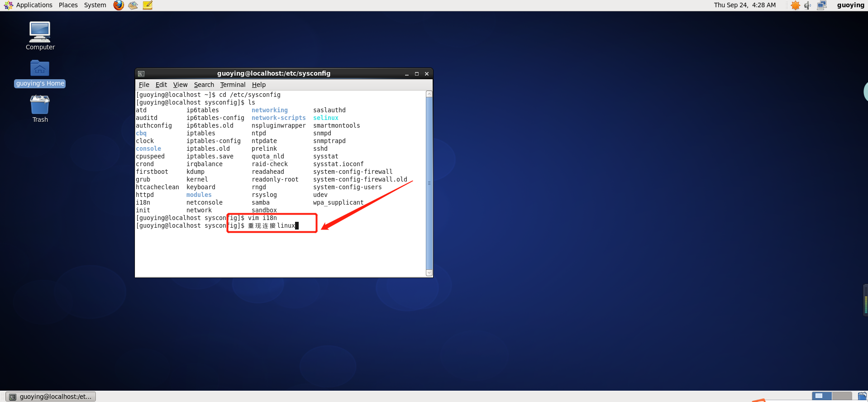This screenshot has height=402, width=868.
Task: Click the 'htcacheclean' file name
Action: coord(157,187)
